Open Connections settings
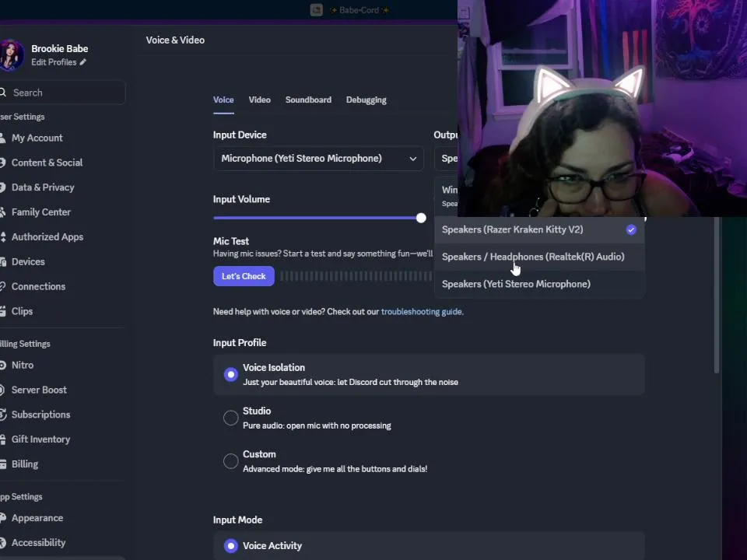The image size is (747, 560). click(38, 286)
